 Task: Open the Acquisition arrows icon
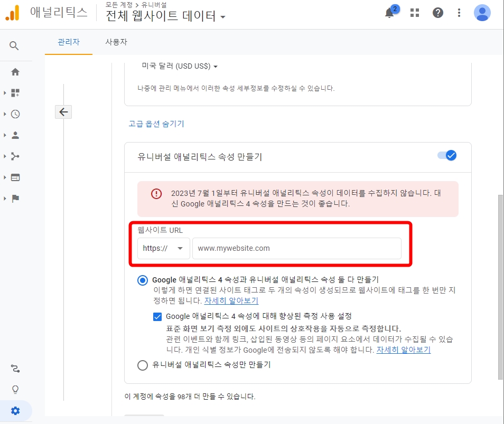[15, 156]
